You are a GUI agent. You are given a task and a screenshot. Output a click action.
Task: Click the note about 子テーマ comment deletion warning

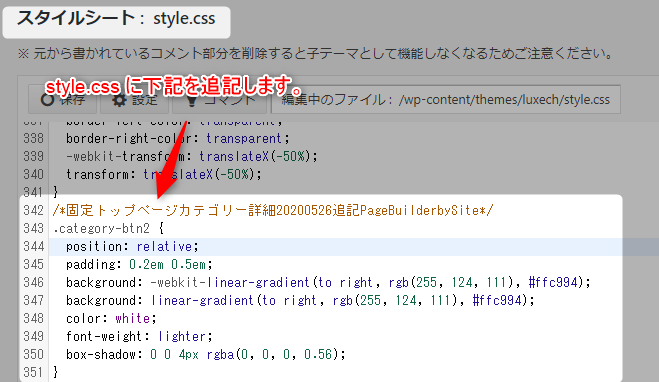316,54
